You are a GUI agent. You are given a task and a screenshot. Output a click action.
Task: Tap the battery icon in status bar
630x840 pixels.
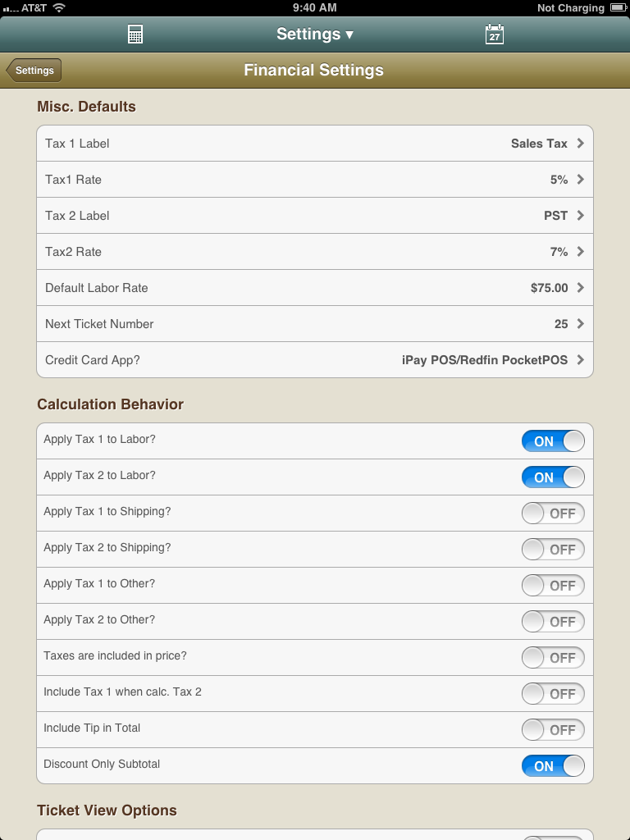click(618, 7)
